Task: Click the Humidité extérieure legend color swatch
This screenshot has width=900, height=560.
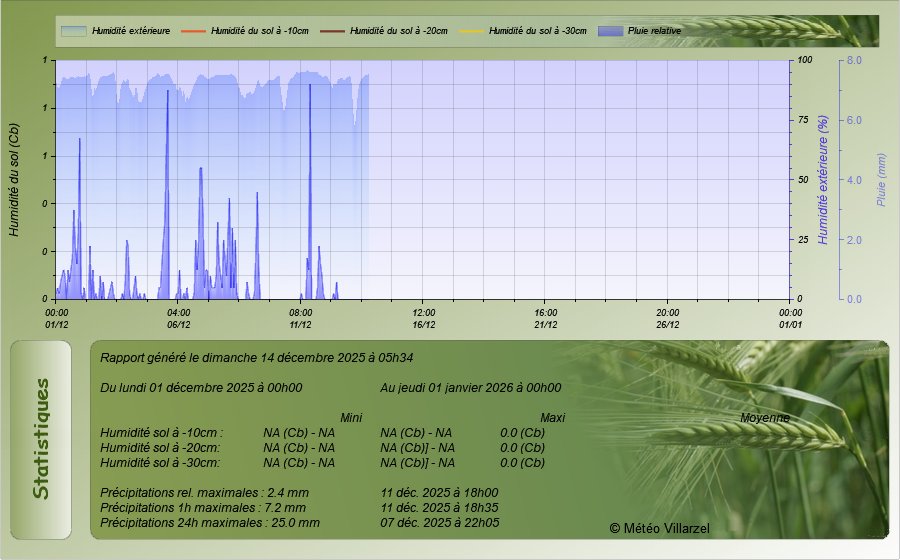Action: click(73, 31)
